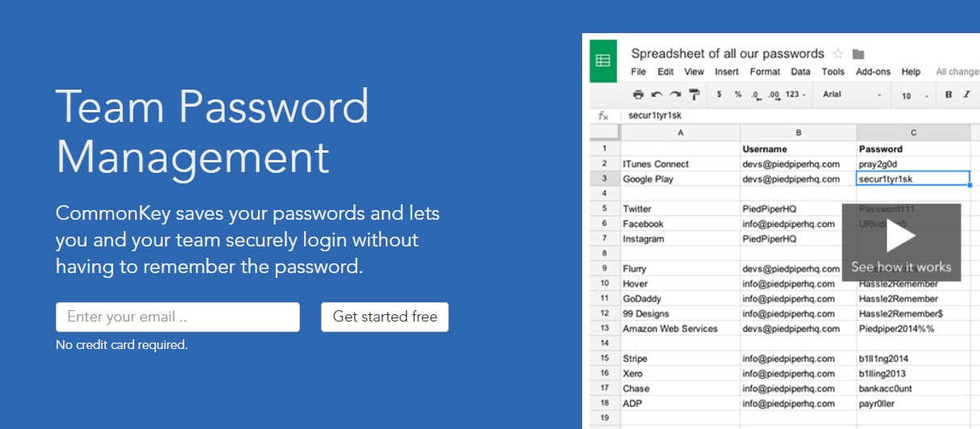Select the paint format tool
Viewport: 980px width, 429px height.
[693, 95]
